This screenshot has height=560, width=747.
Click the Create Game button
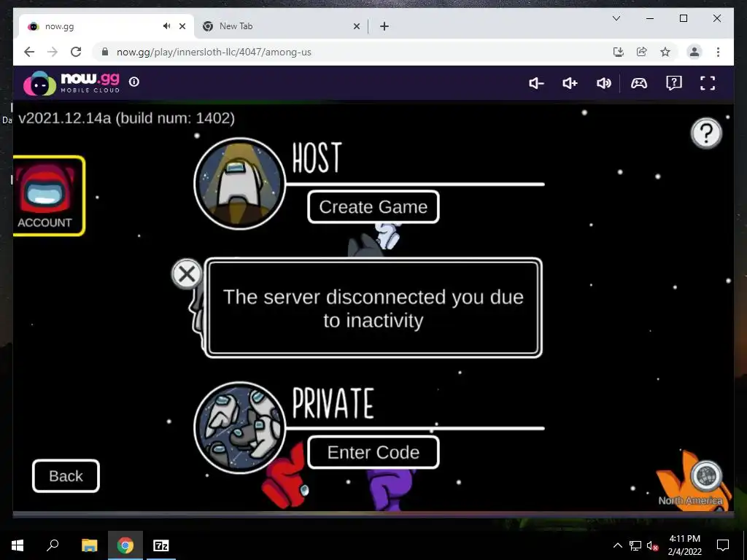coord(373,206)
